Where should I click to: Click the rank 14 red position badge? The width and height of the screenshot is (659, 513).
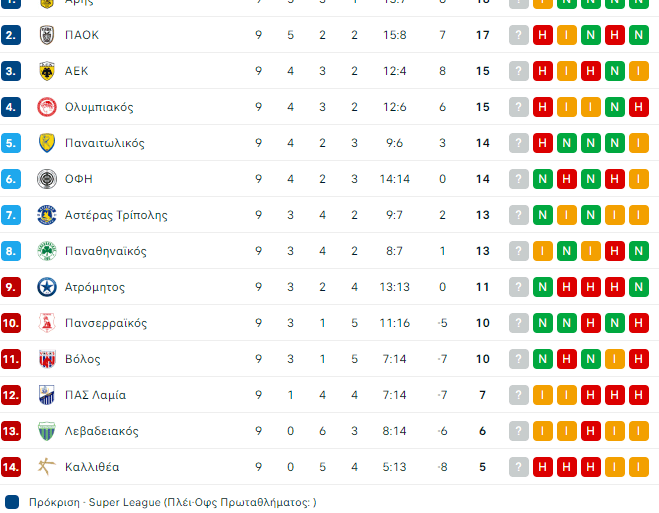coord(11,467)
